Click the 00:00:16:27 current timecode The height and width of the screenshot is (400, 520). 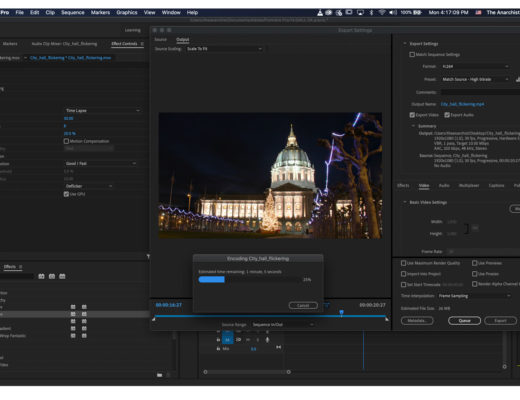169,305
